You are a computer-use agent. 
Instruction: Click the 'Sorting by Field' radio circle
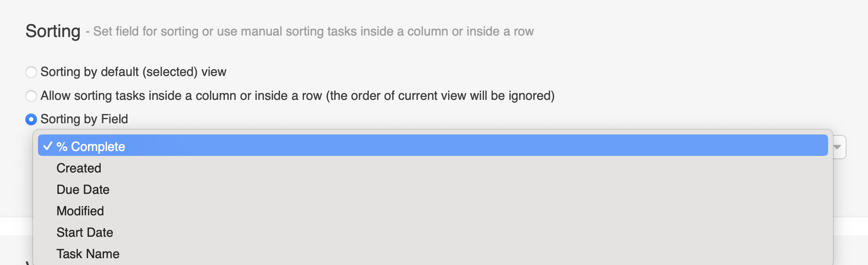(x=31, y=119)
